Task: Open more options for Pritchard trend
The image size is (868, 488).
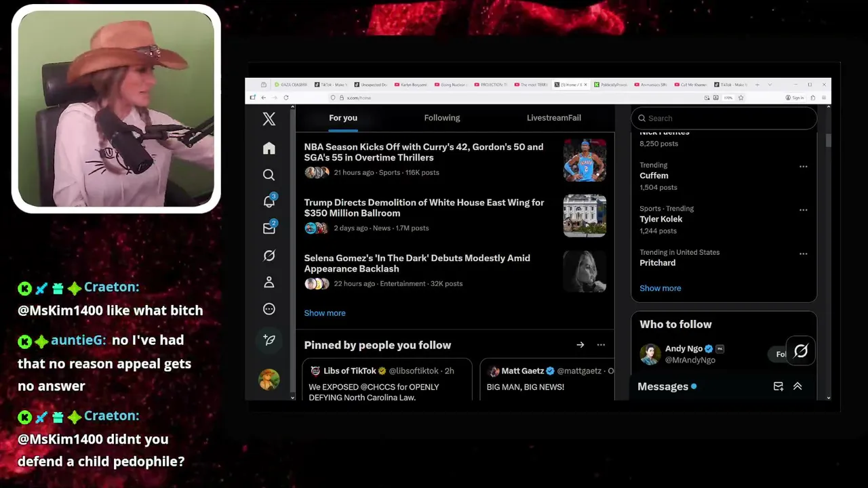Action: [x=804, y=253]
